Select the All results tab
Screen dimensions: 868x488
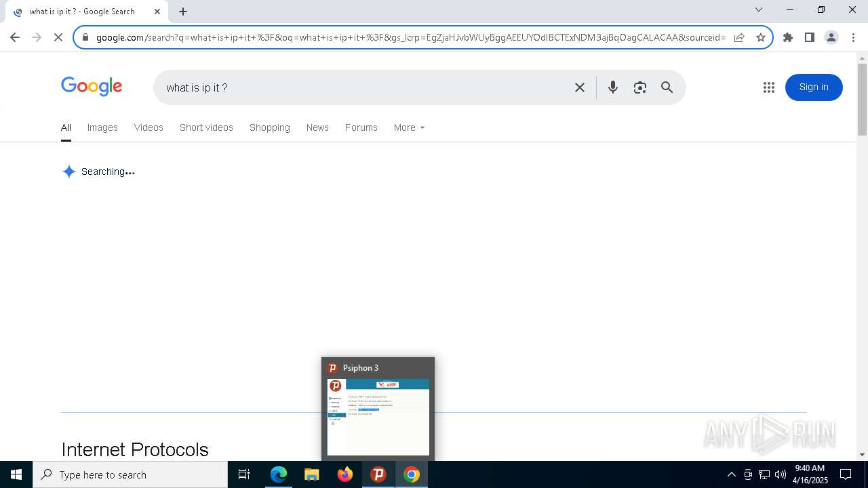coord(66,127)
